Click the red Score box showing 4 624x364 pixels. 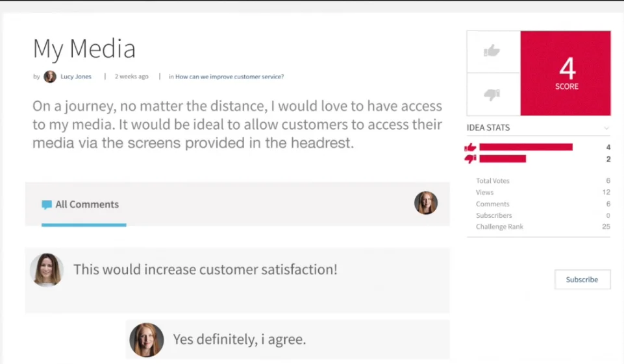[x=566, y=73]
